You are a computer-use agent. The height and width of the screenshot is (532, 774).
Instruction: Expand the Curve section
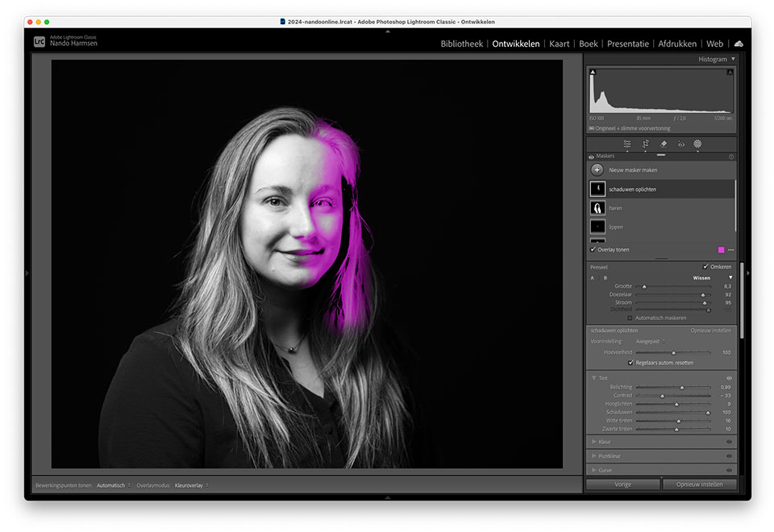click(x=594, y=470)
